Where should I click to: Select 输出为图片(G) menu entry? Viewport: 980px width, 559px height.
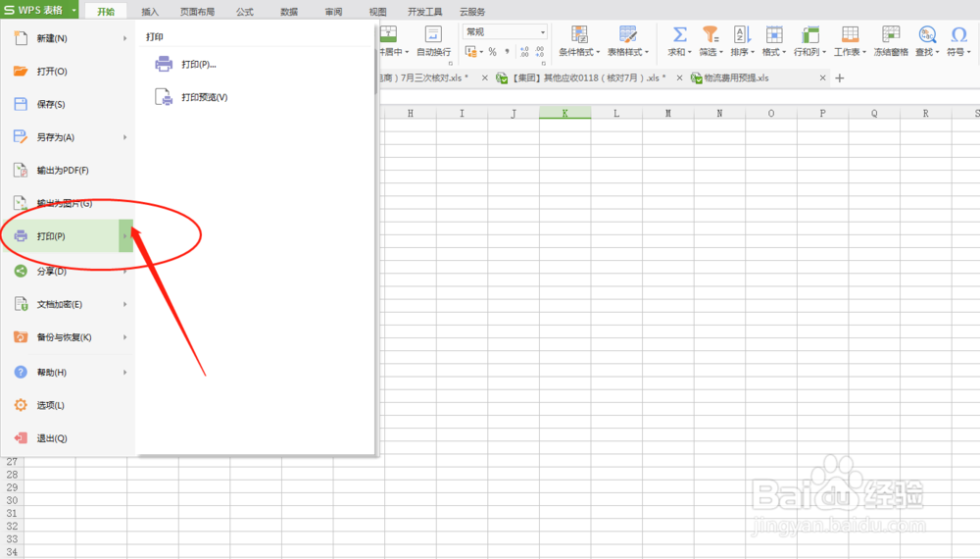68,203
